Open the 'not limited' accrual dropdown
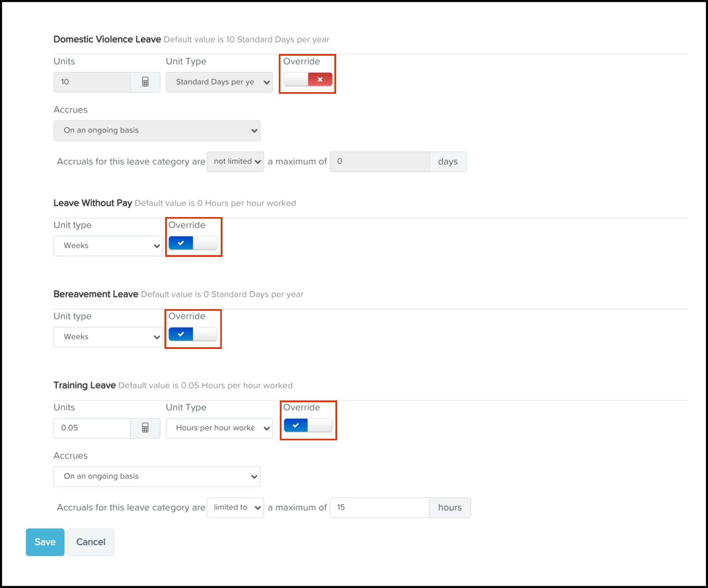The image size is (708, 588). 236,162
